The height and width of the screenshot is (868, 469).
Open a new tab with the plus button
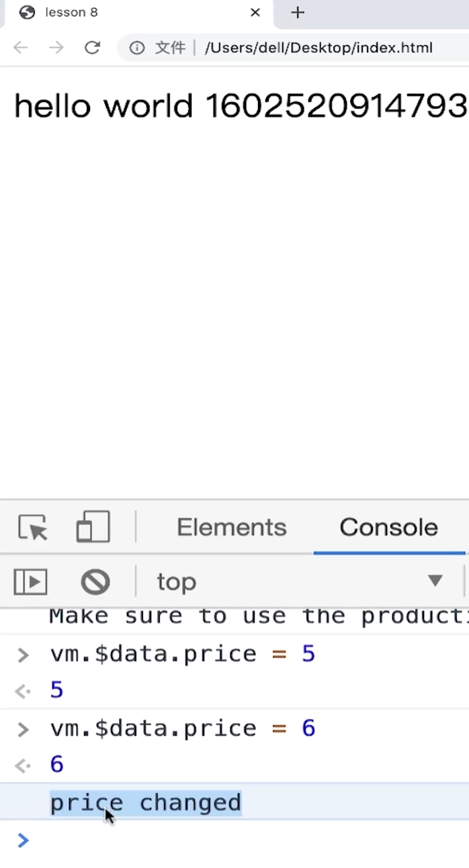(x=298, y=13)
